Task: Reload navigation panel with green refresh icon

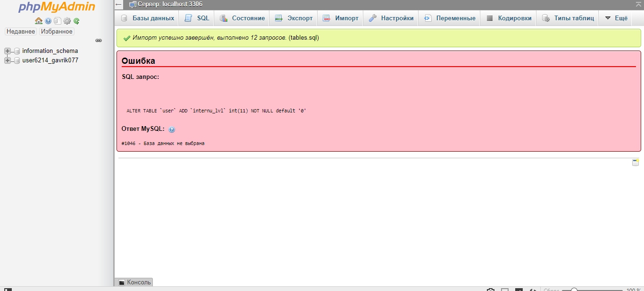Action: (76, 21)
